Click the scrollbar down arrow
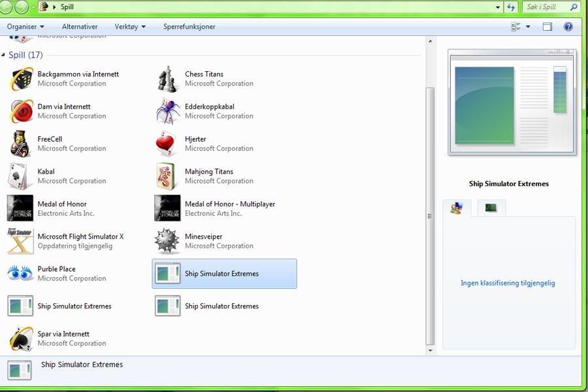 tap(430, 350)
